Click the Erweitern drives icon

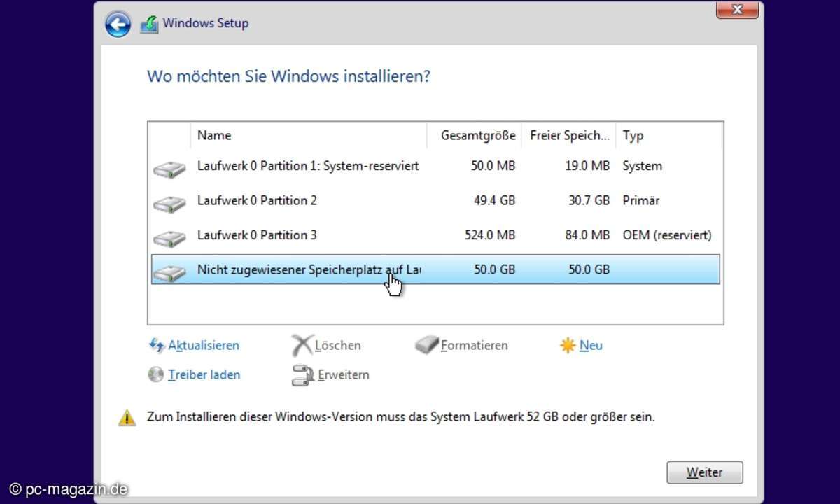[x=303, y=375]
